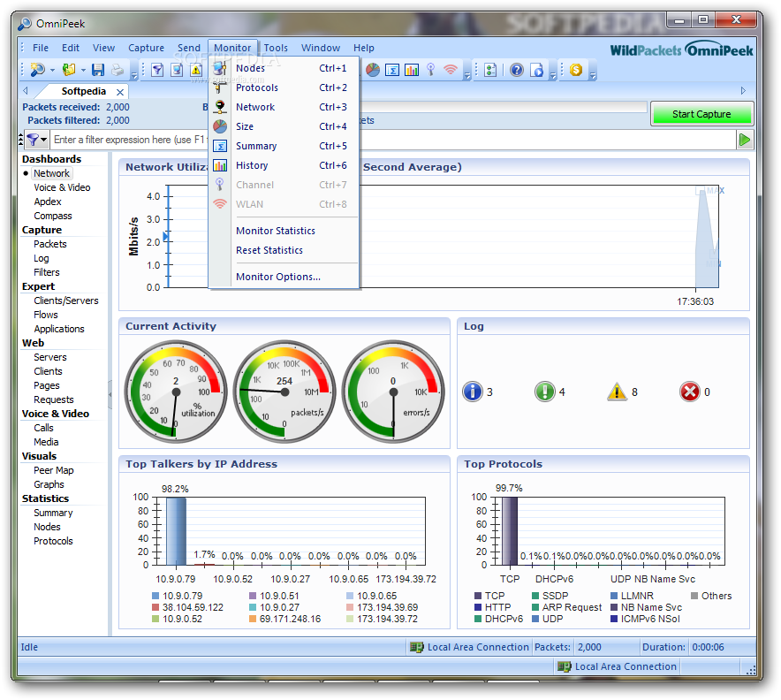The image size is (781, 700).
Task: Click the yellow warning log icon
Action: (617, 392)
